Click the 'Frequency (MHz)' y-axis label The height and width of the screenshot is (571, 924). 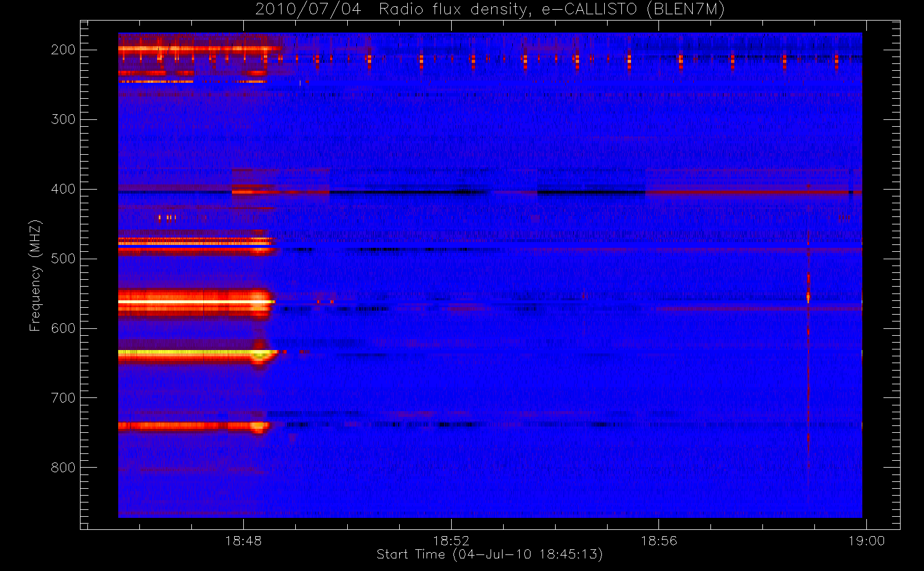tap(35, 275)
